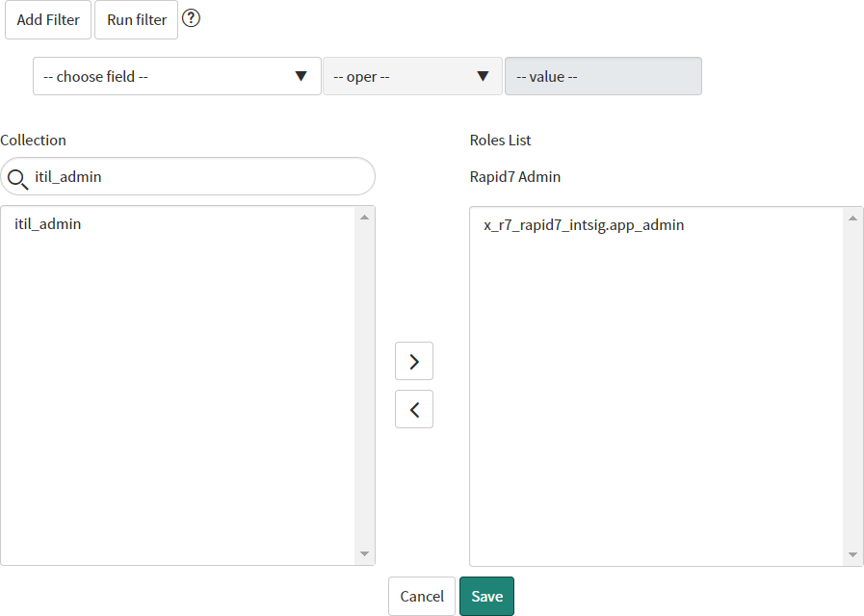Cancel the role changes

coord(422,596)
